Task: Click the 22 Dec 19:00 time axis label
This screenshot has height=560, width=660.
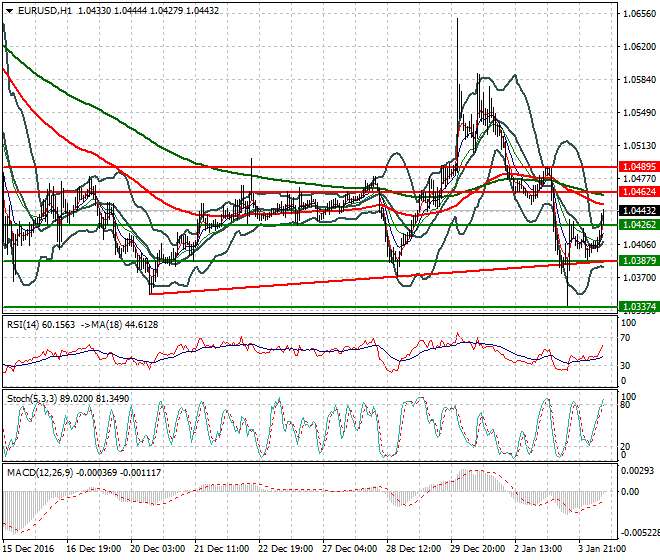Action: 285,549
